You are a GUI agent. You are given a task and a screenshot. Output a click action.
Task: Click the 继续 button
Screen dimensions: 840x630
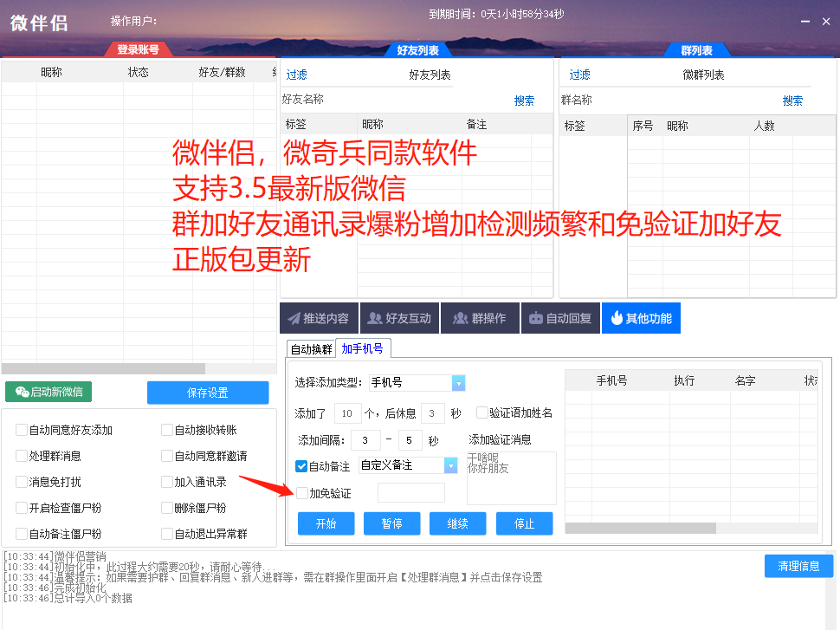pyautogui.click(x=457, y=523)
